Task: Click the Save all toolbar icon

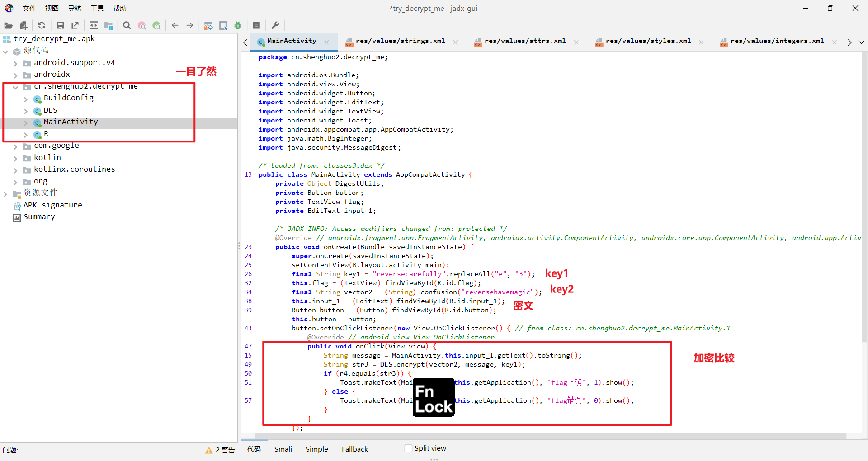Action: [x=60, y=25]
